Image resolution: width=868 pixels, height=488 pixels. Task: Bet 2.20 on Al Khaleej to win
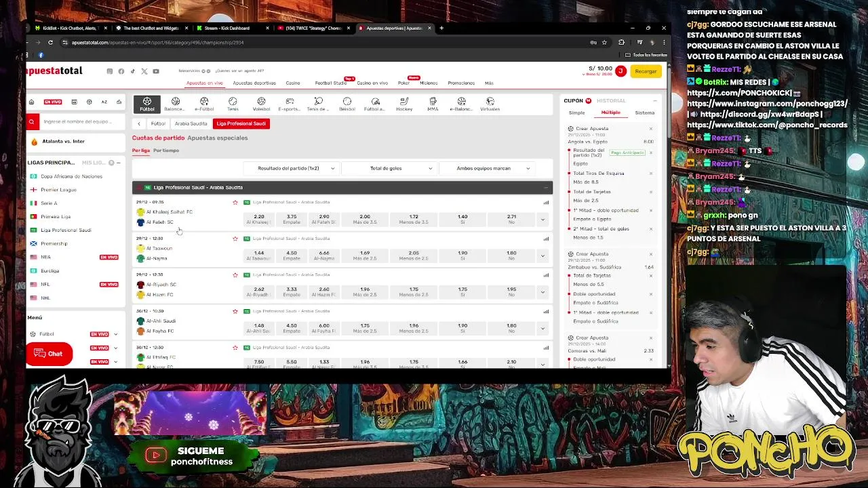tap(258, 219)
